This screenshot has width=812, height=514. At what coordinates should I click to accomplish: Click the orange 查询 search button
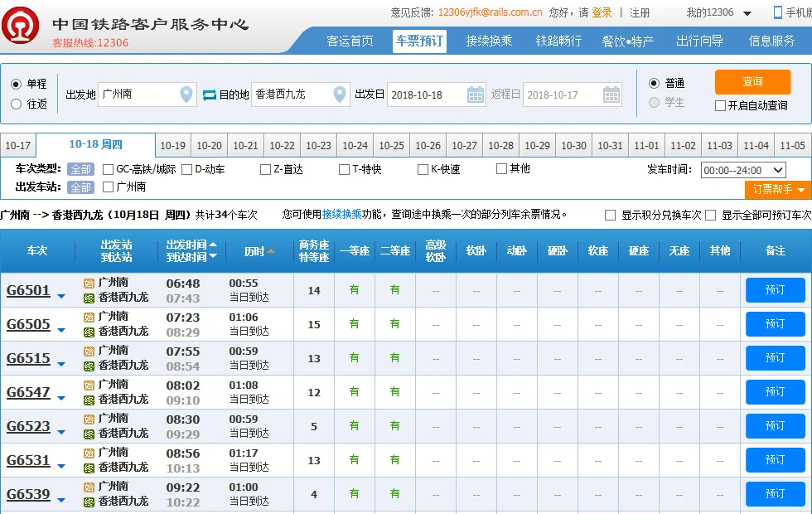tap(752, 83)
